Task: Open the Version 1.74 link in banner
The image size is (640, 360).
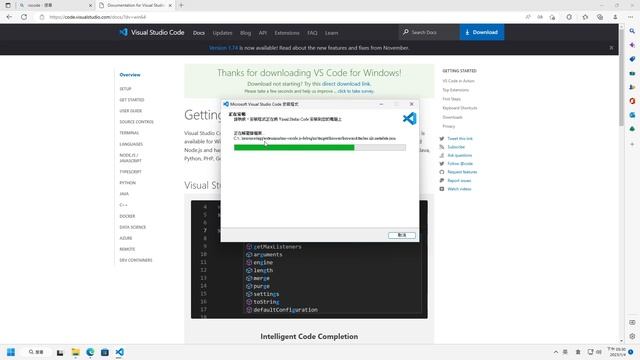Action: 223,48
